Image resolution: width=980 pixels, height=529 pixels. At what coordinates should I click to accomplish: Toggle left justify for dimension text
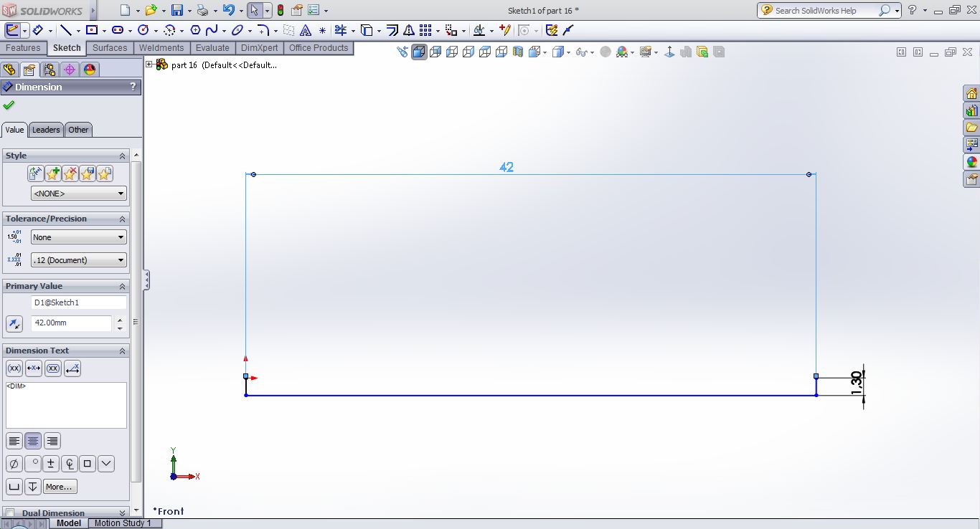[x=14, y=441]
